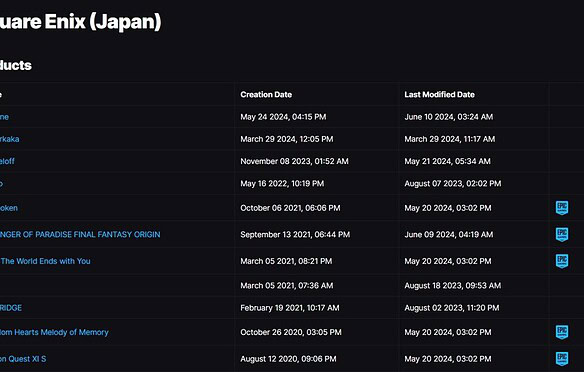Open the product link ending in 'ne'

(x=4, y=117)
